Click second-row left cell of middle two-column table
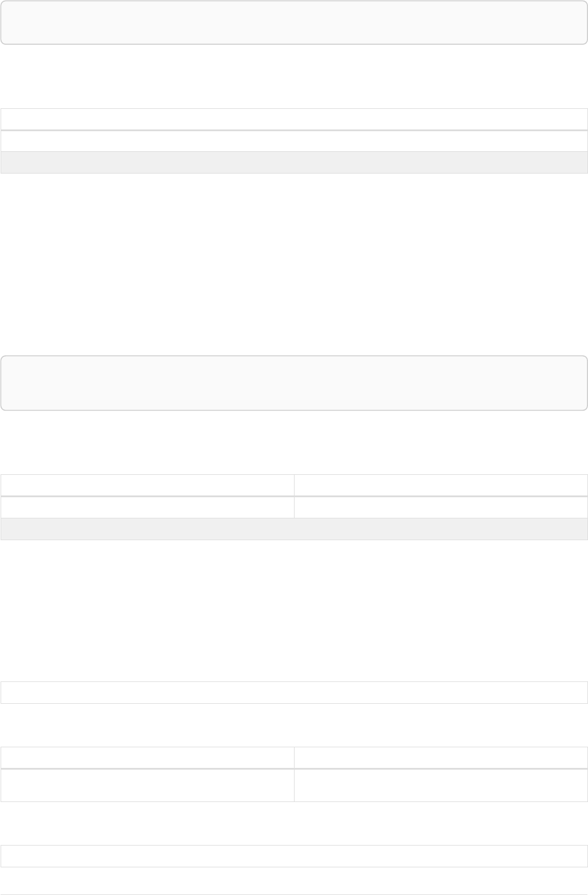The image size is (588, 895). pos(147,507)
